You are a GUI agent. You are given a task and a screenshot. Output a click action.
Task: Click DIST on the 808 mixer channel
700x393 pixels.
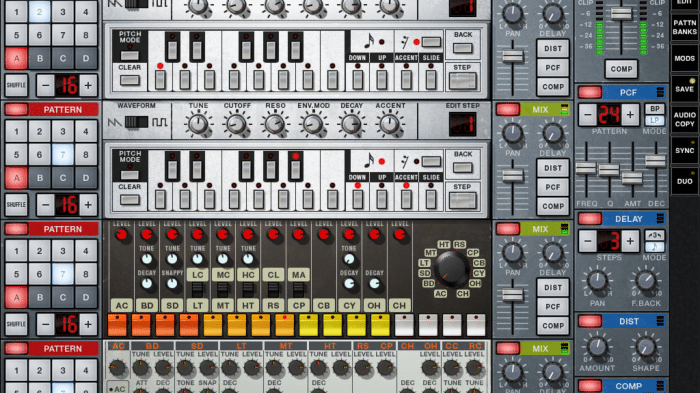(553, 288)
